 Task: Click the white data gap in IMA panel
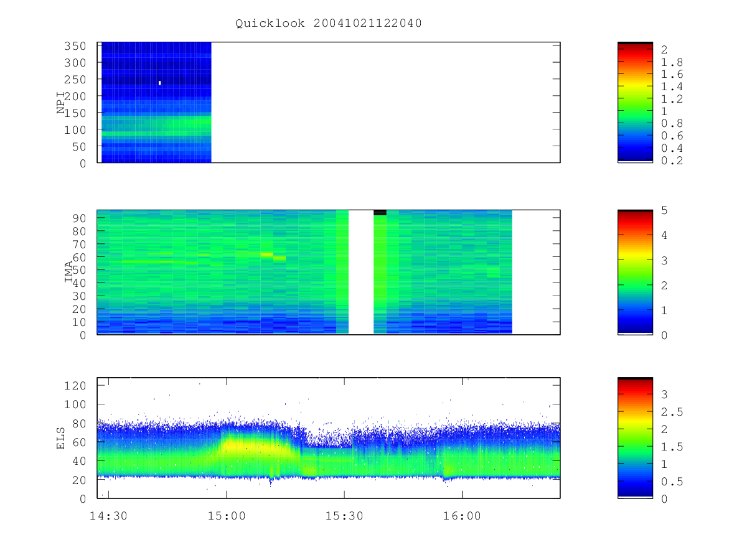(x=361, y=272)
